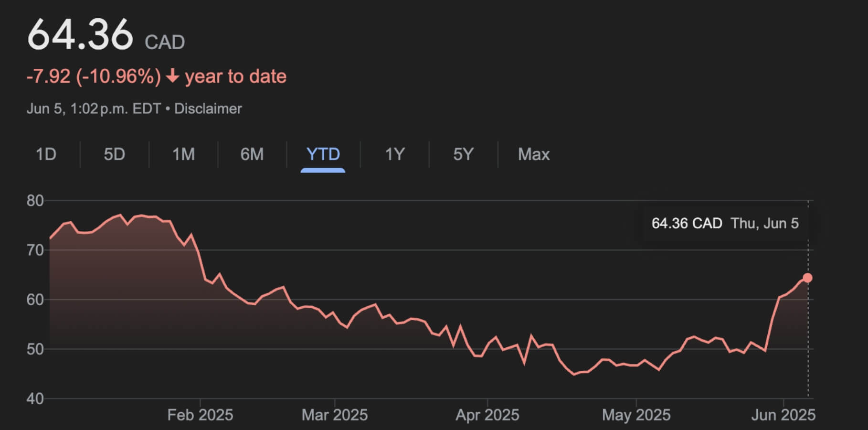The image size is (868, 430).
Task: Switch to the 5D chart view
Action: [x=115, y=154]
